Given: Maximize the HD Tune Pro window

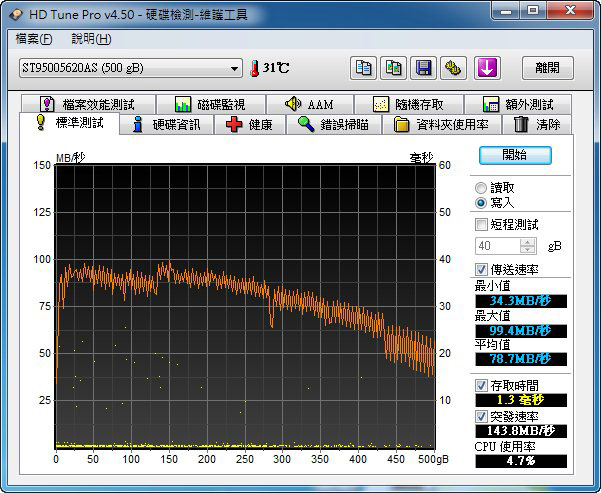Looking at the screenshot, I should click(532, 11).
